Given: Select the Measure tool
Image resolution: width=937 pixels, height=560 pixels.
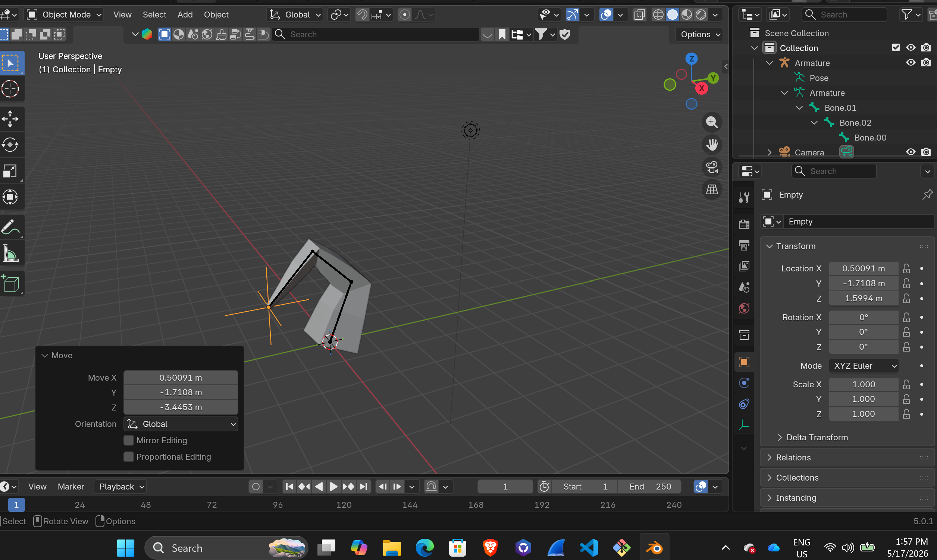Looking at the screenshot, I should coord(10,253).
